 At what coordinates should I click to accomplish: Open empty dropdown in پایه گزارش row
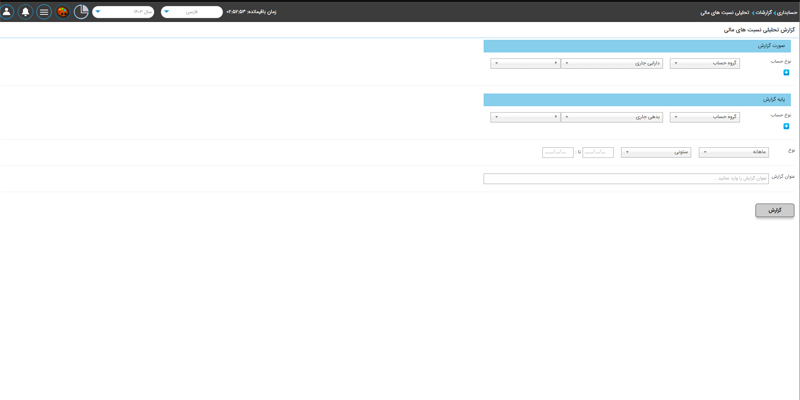pos(525,117)
